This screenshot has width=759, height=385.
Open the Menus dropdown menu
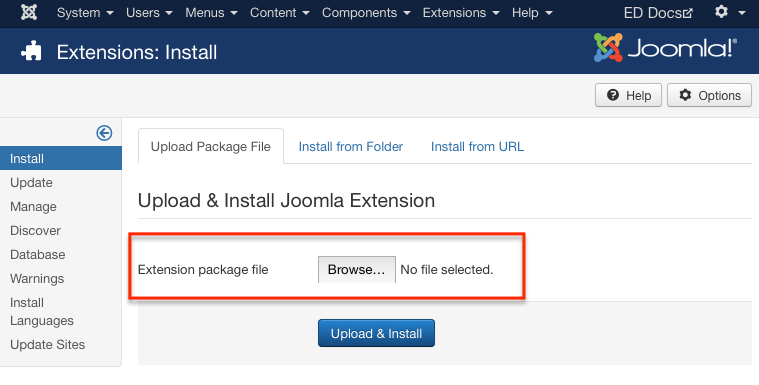(x=212, y=13)
